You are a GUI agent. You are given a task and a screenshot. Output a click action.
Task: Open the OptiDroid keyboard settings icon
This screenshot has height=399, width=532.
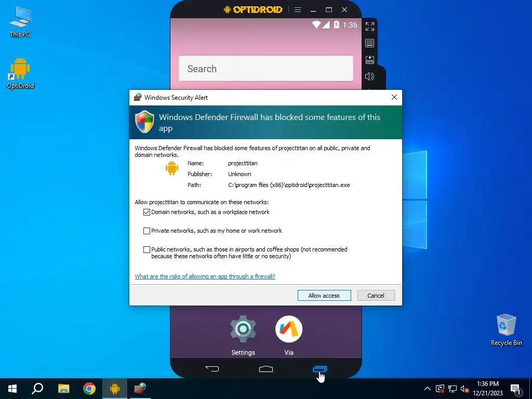(369, 43)
